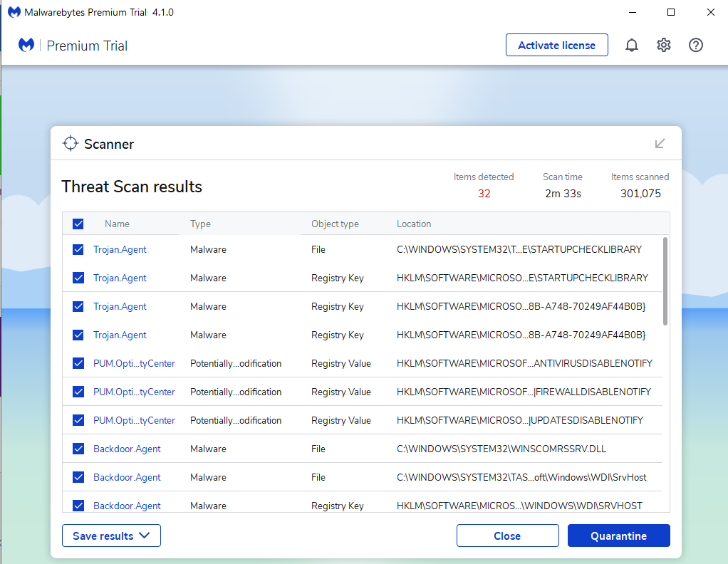Maximize the Malwarebytes window
This screenshot has width=728, height=564.
click(x=670, y=12)
